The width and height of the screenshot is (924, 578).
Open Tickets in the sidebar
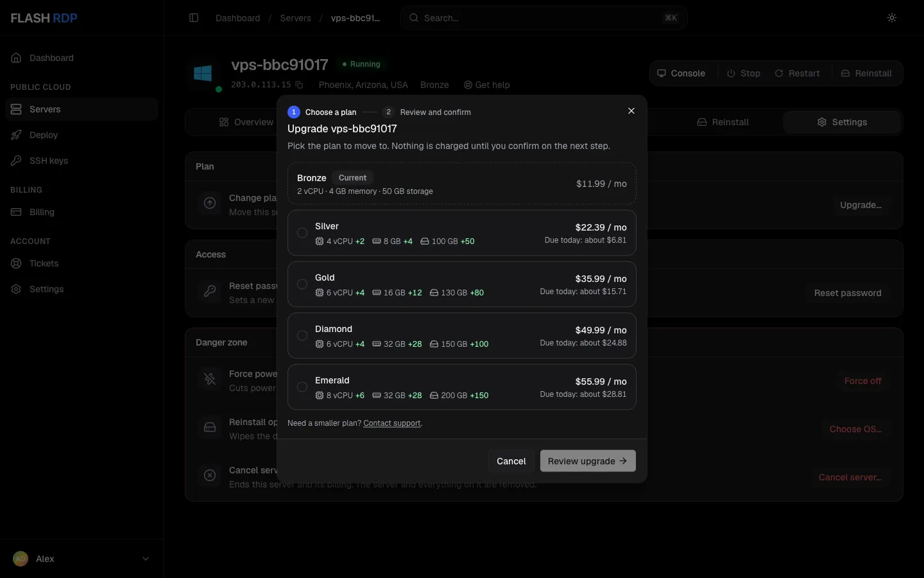(81, 263)
